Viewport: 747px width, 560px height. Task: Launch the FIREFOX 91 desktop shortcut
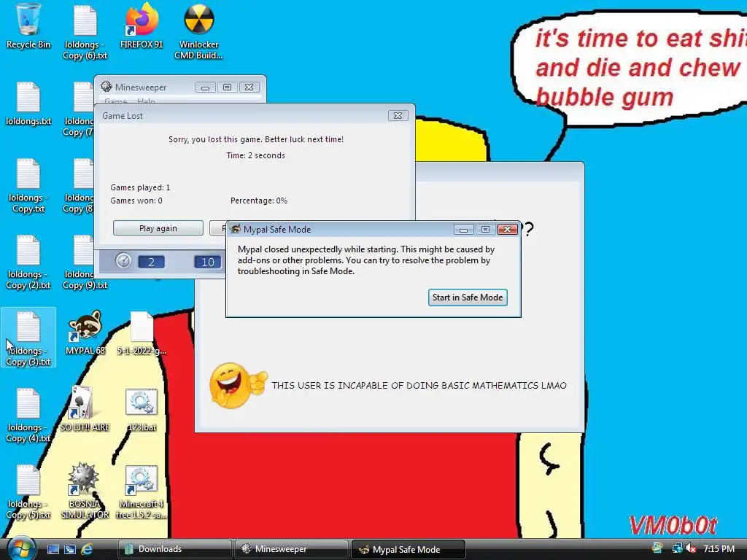(x=142, y=27)
